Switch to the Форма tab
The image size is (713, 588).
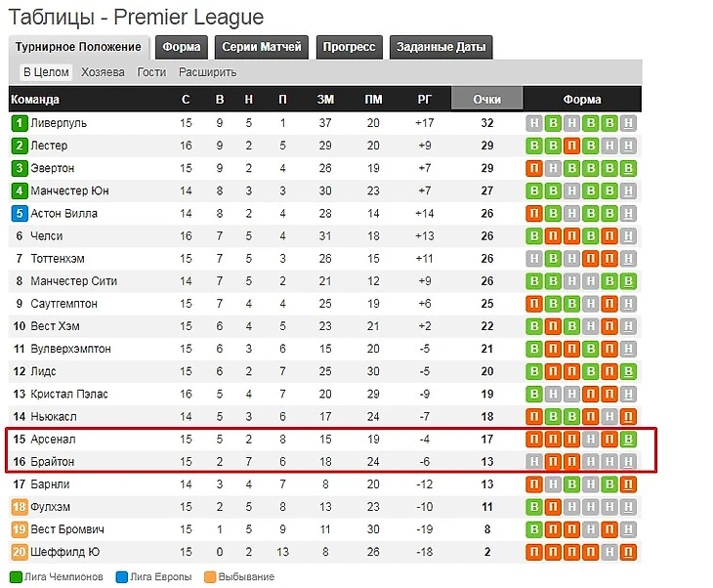click(182, 47)
